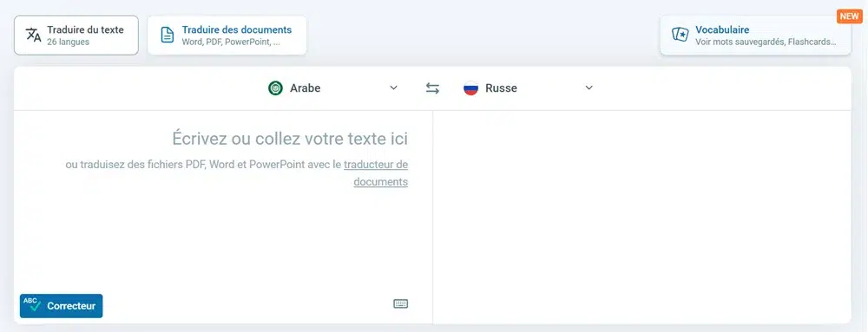Click the Arabe language label

point(305,88)
